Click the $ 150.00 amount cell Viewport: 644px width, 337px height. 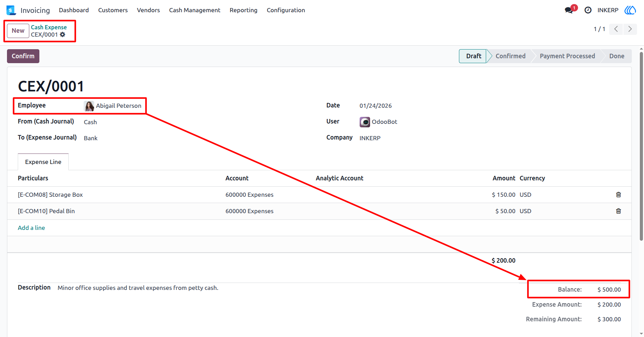coord(504,195)
